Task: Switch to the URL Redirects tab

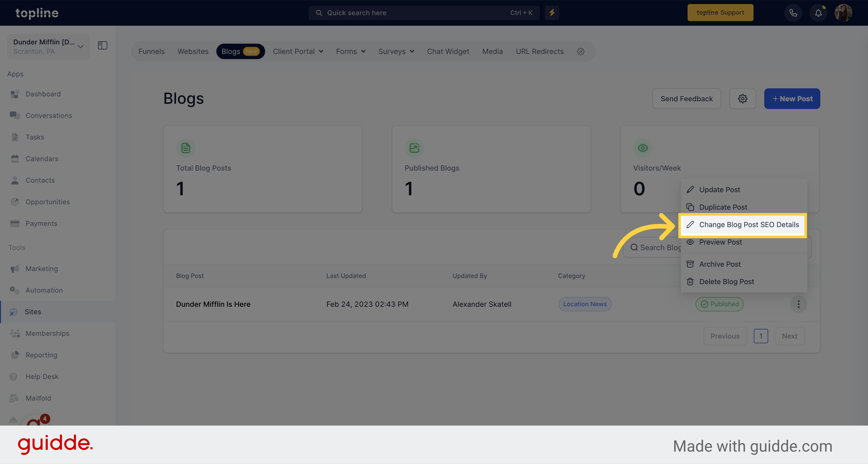Action: tap(540, 52)
